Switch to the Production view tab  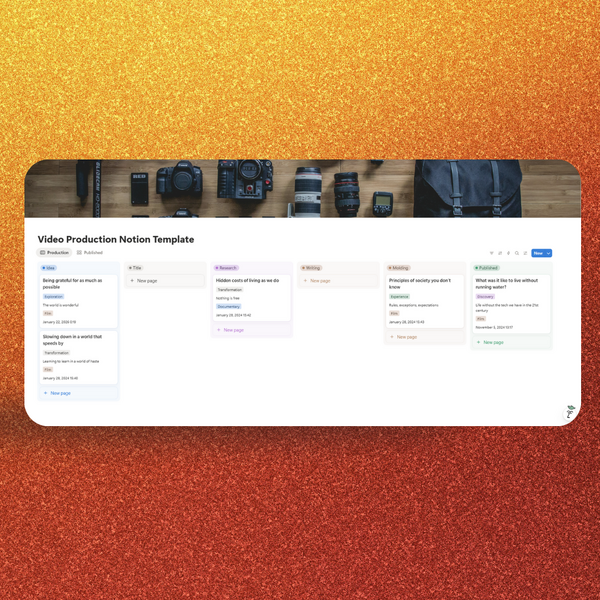pos(54,253)
